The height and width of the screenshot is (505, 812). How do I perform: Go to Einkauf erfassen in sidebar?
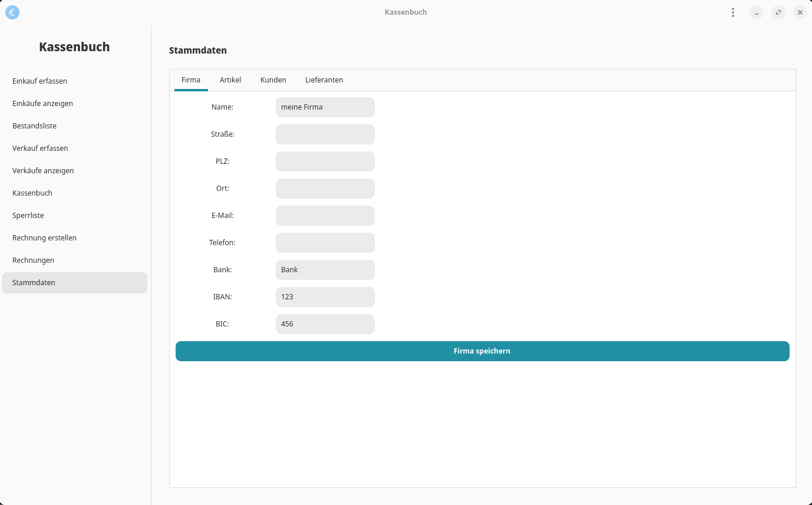[40, 81]
